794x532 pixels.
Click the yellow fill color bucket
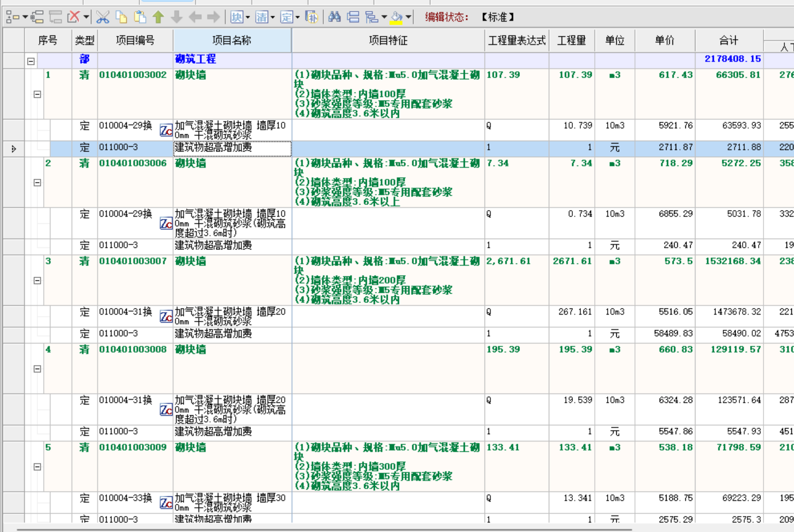tap(396, 17)
